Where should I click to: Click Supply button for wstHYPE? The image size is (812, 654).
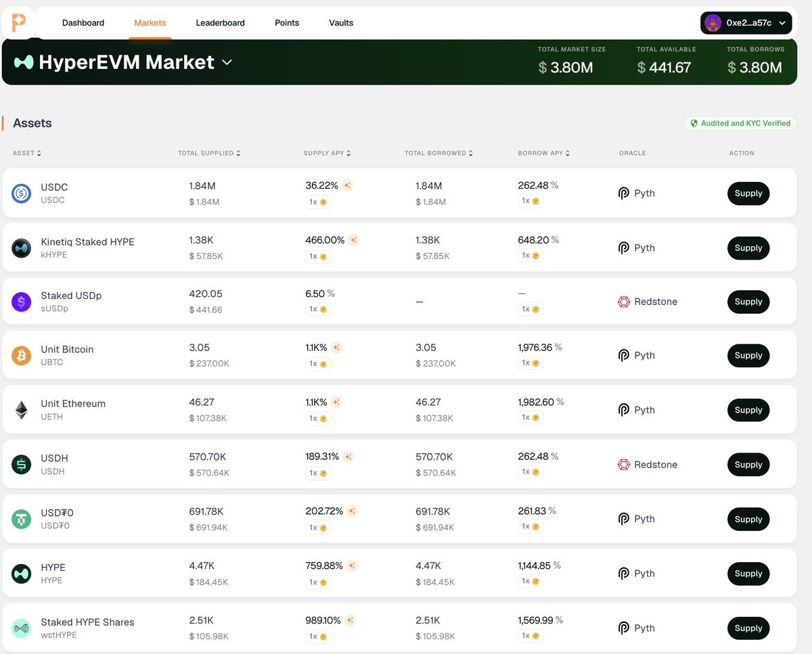click(x=748, y=628)
